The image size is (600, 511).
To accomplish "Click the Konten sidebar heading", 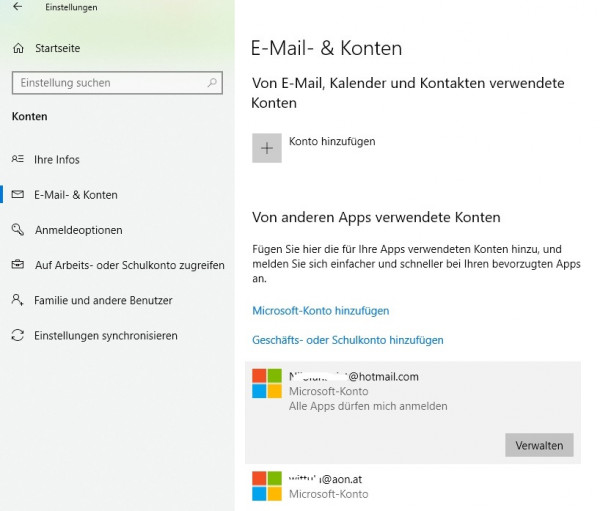I will click(29, 116).
